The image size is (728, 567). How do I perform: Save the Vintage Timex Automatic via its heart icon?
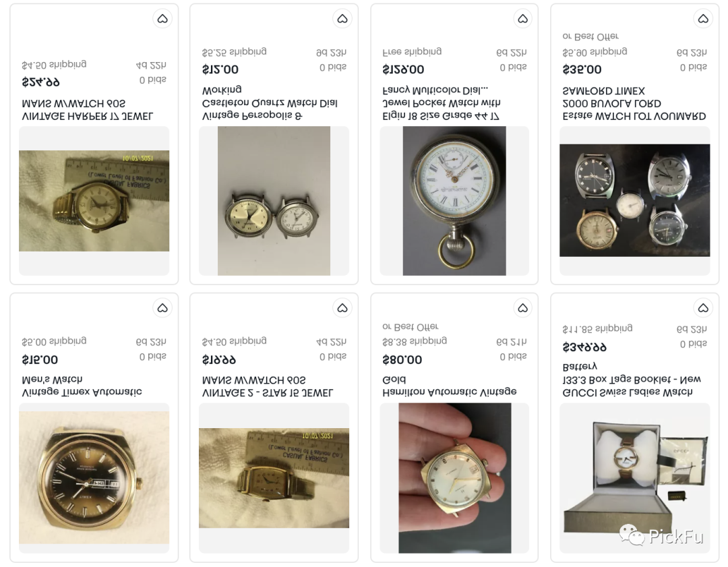pos(162,307)
